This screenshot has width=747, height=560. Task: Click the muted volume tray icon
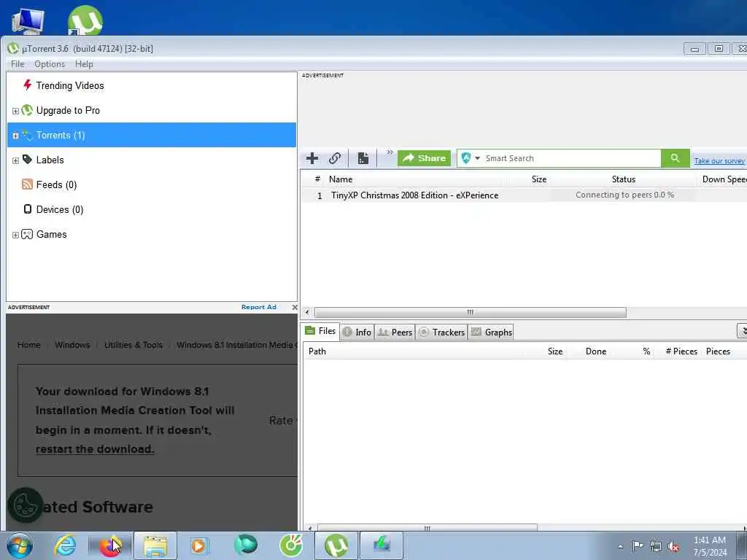point(673,547)
